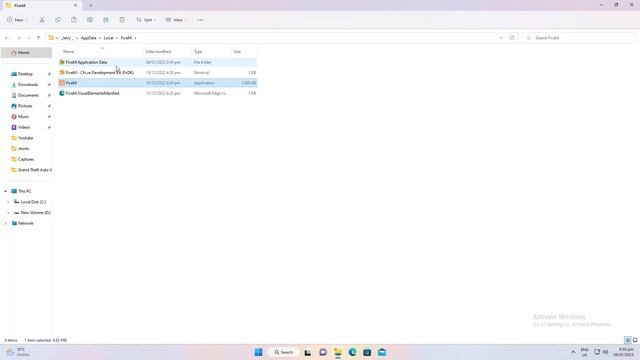The image size is (640, 360).
Task: Click the Share icon in toolbar
Action: (x=106, y=20)
